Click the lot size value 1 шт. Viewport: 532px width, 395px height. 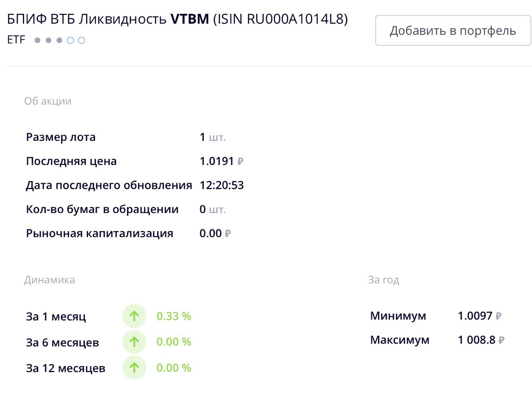[213, 137]
